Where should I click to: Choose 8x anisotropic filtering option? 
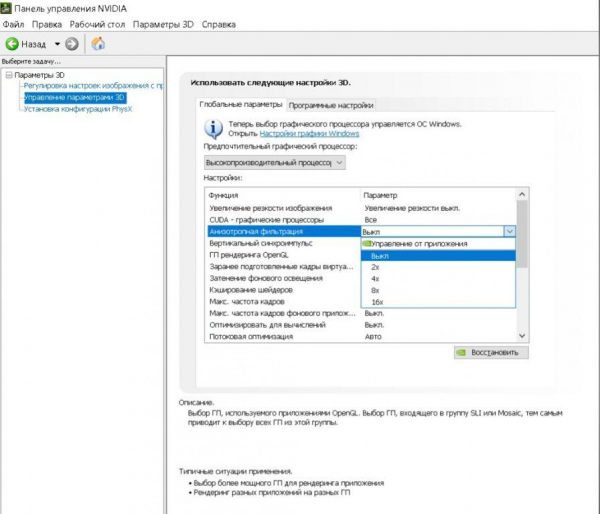pos(438,290)
